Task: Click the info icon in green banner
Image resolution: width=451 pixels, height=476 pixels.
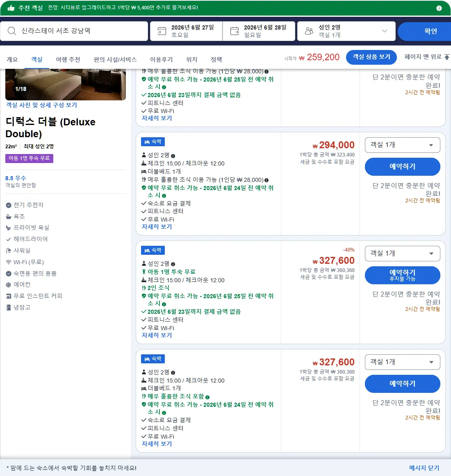Action: click(x=439, y=8)
